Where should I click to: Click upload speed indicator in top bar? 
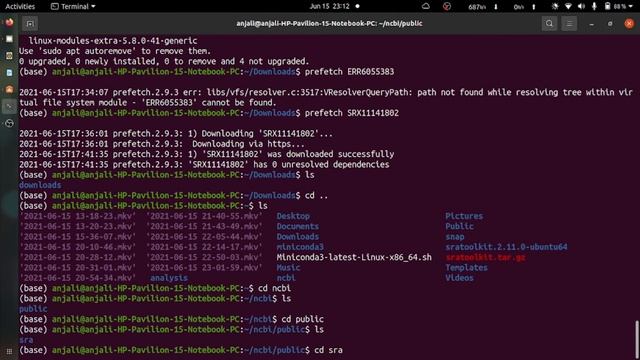click(x=524, y=7)
